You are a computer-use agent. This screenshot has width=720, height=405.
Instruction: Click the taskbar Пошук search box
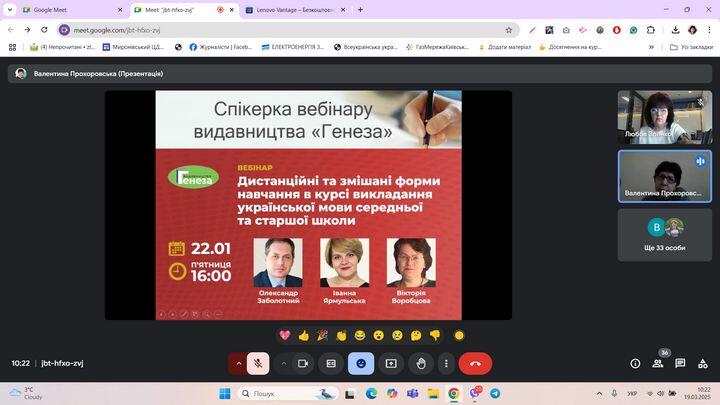pos(288,394)
